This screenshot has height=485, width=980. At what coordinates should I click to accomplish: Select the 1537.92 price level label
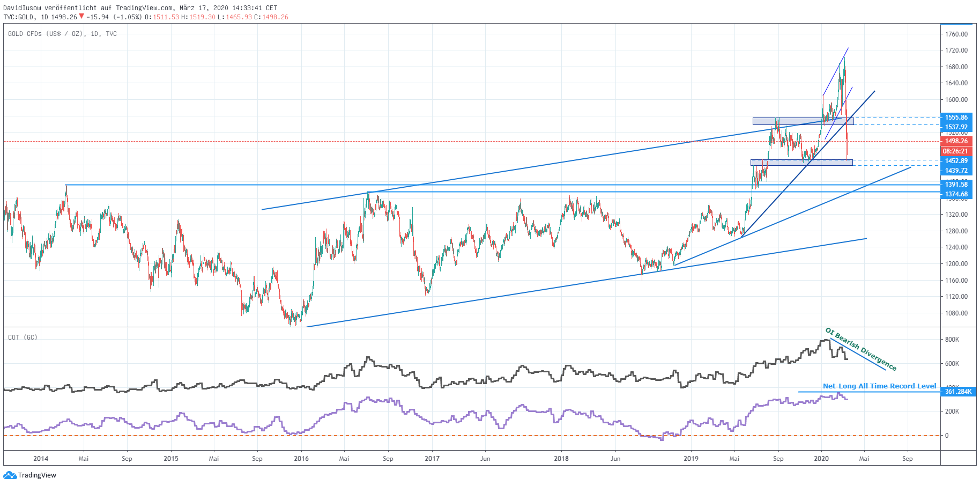(x=956, y=128)
